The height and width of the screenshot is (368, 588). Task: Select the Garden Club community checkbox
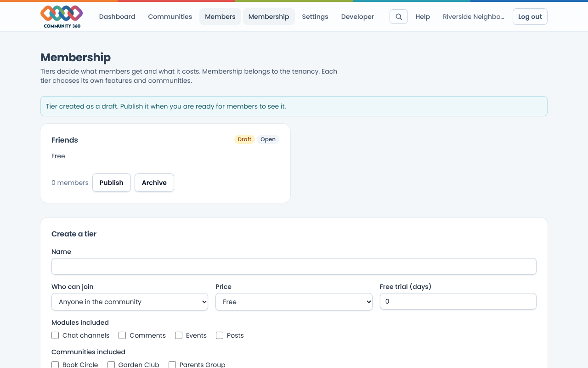pos(111,365)
